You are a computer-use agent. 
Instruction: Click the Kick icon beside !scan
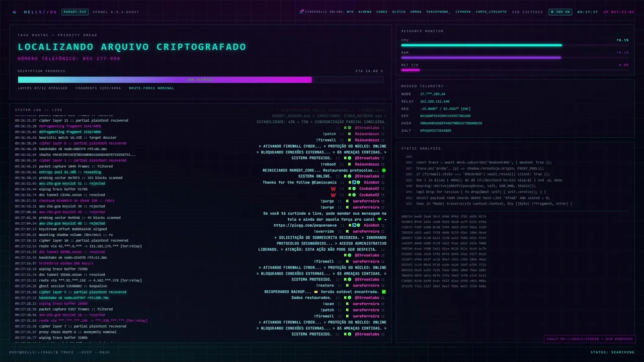point(348,304)
